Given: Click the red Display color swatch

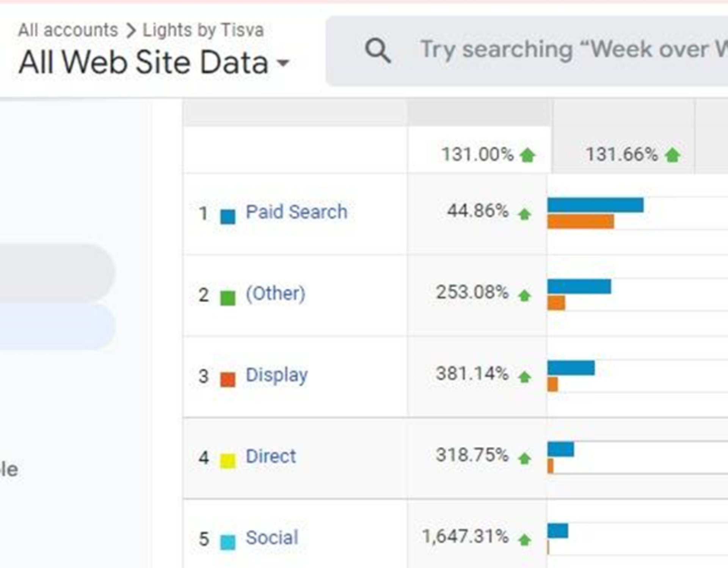Looking at the screenshot, I should coord(228,379).
